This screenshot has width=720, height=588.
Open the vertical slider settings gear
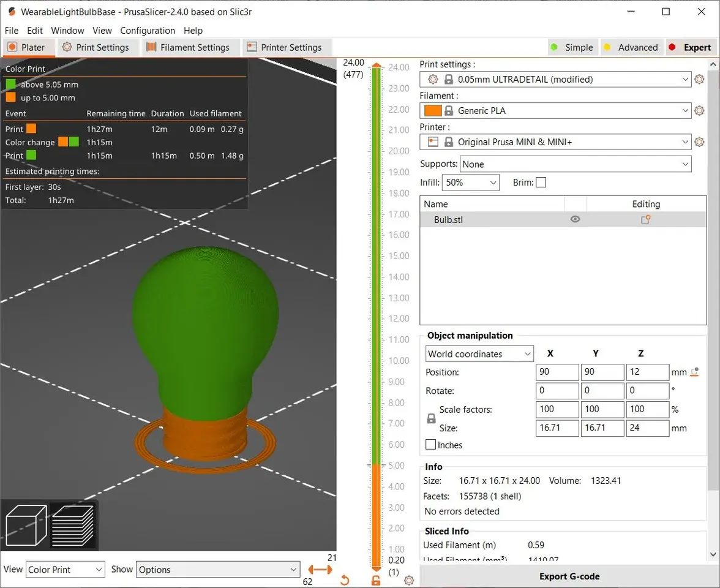[x=409, y=581]
